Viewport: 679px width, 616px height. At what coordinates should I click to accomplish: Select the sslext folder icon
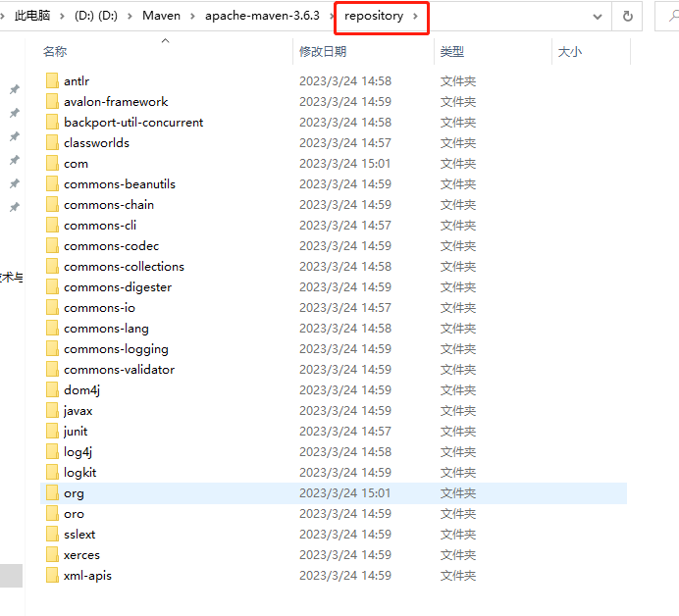coord(52,535)
